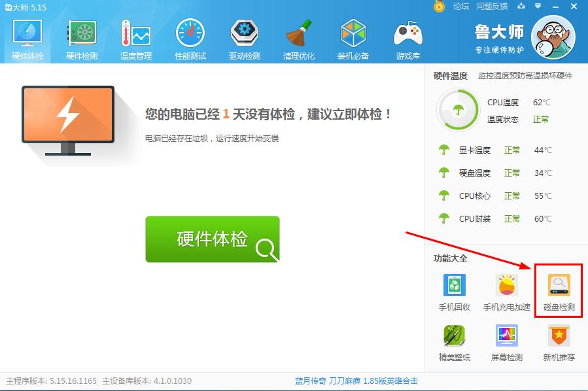Open 新机推荐 tool
The height and width of the screenshot is (391, 588).
559,343
